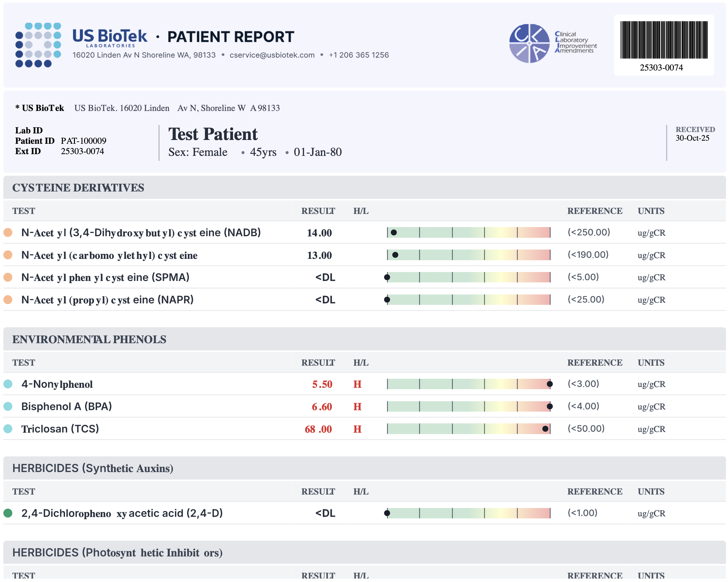This screenshot has height=582, width=728.
Task: Click the +1 206 365 1256 phone number
Action: pyautogui.click(x=359, y=55)
